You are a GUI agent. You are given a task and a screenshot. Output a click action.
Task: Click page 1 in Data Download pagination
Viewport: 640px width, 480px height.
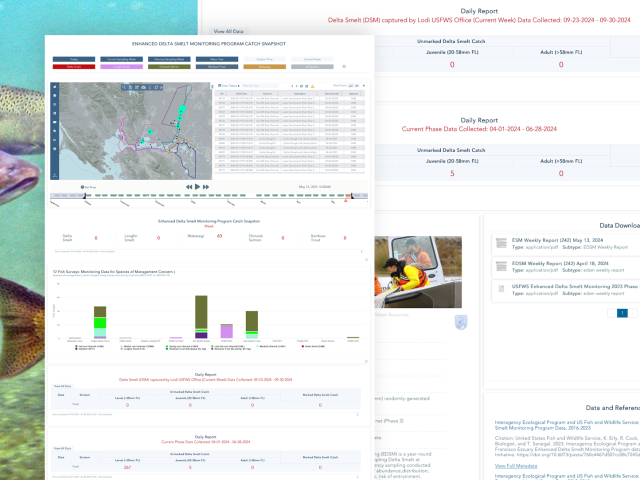pos(622,313)
